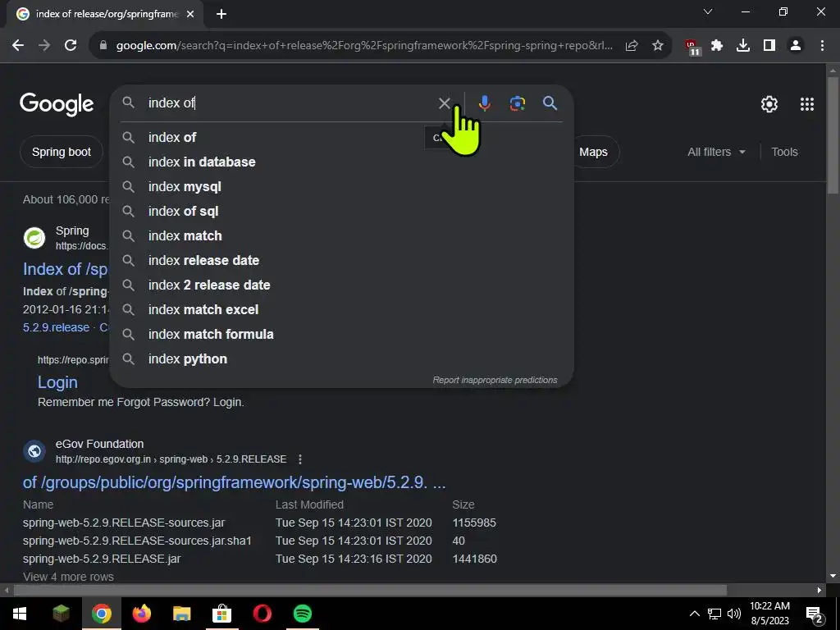
Task: Open the Extensions puzzle icon
Action: pyautogui.click(x=717, y=46)
